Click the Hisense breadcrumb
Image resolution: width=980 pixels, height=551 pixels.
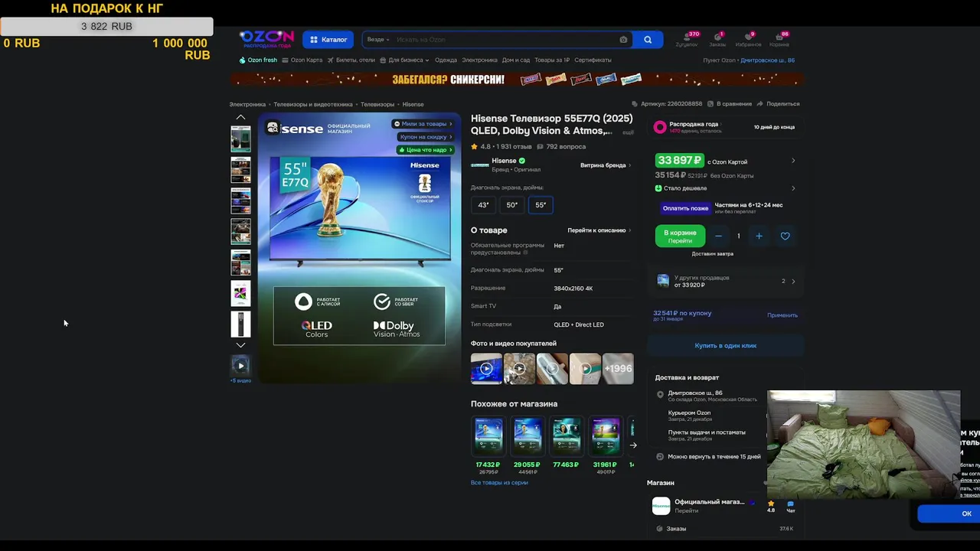pos(413,104)
